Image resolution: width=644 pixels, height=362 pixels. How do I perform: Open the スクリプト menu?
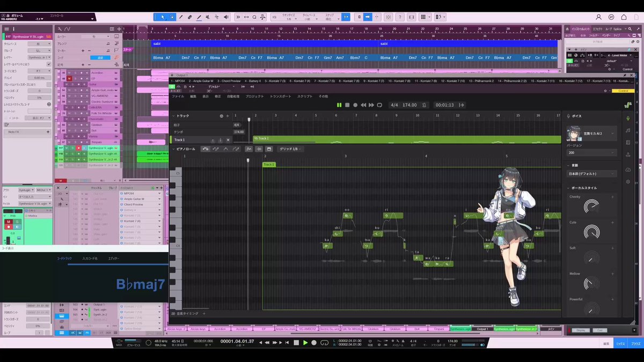[x=305, y=96]
